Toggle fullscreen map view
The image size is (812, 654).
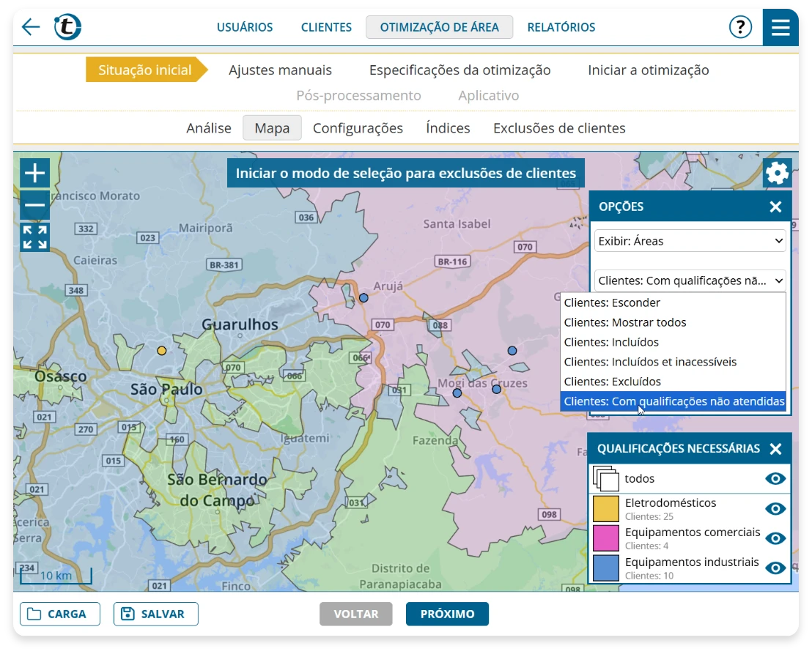34,237
